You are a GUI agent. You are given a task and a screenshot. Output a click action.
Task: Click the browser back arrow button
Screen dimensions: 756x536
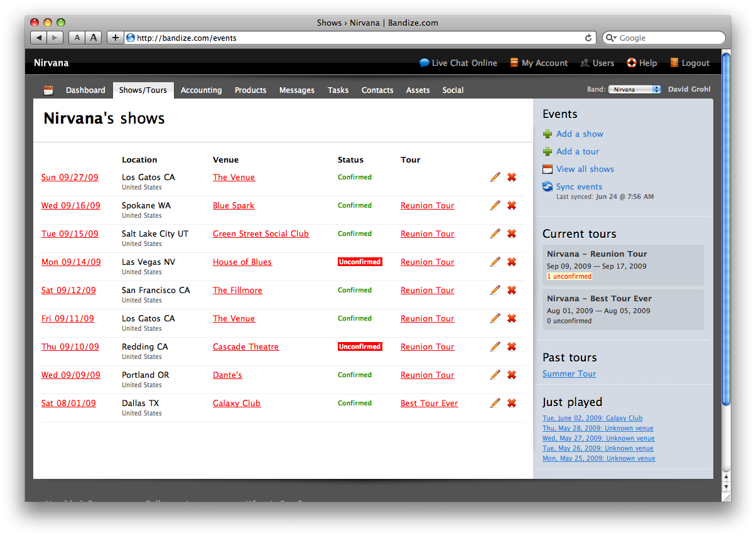point(39,38)
